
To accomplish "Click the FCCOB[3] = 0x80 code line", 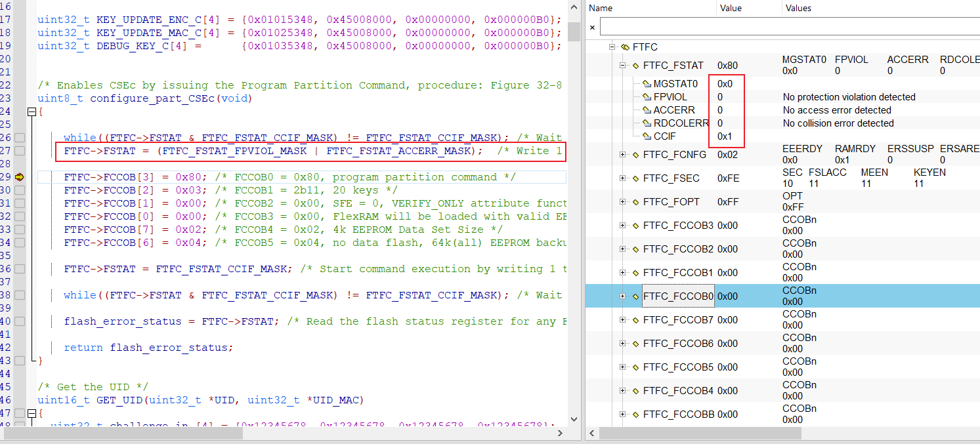I will (289, 177).
